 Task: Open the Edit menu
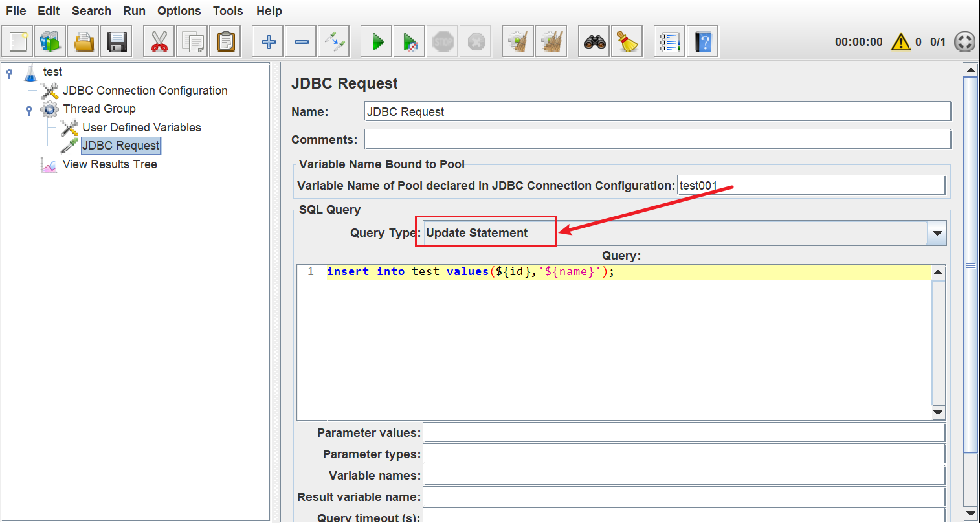click(49, 11)
